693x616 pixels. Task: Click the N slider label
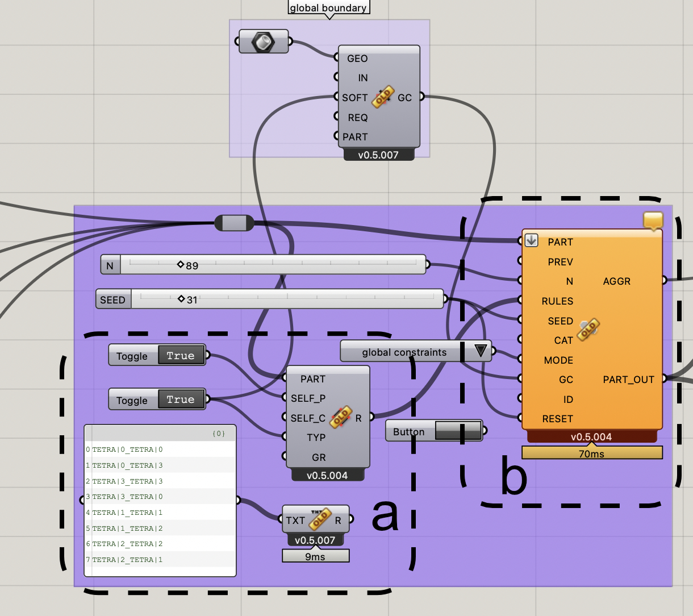pos(110,265)
